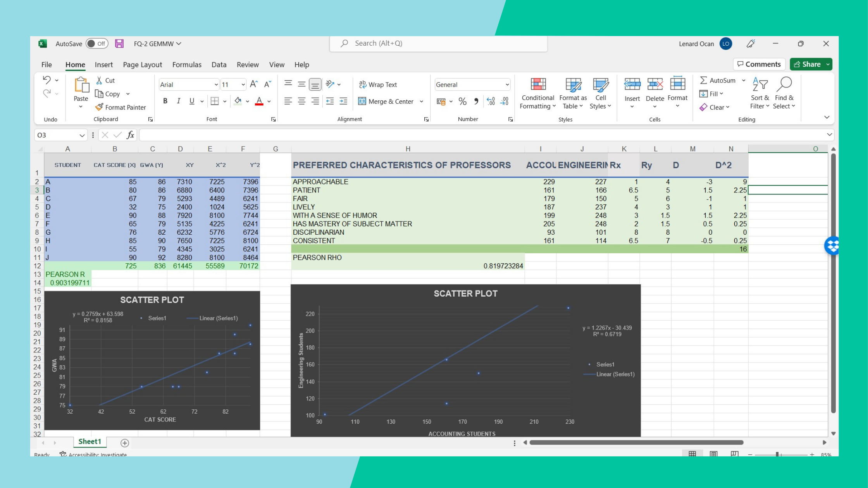
Task: Open the Fill dropdown
Action: pyautogui.click(x=711, y=94)
